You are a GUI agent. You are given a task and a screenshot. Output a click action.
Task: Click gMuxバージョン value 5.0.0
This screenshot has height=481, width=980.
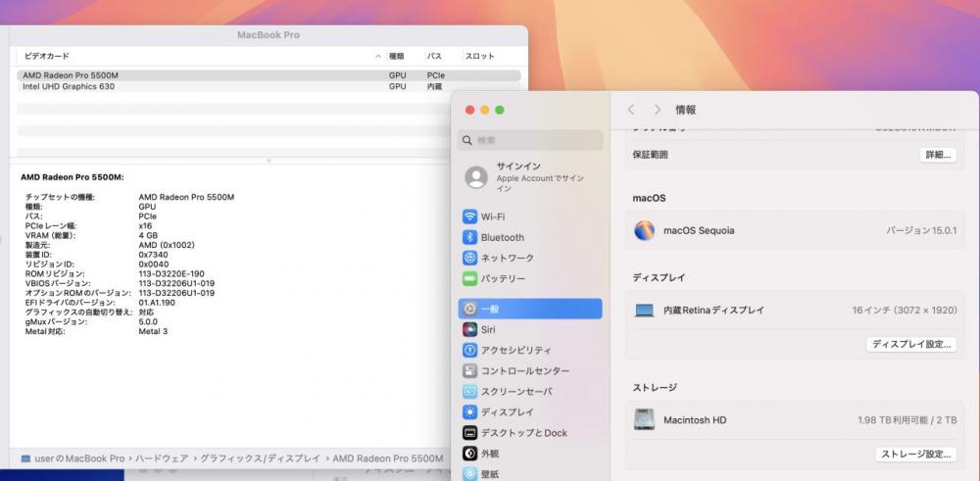[148, 321]
